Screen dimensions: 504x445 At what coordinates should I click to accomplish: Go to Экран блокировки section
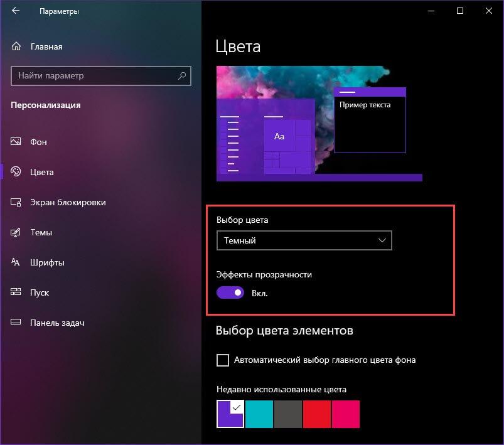[x=100, y=202]
